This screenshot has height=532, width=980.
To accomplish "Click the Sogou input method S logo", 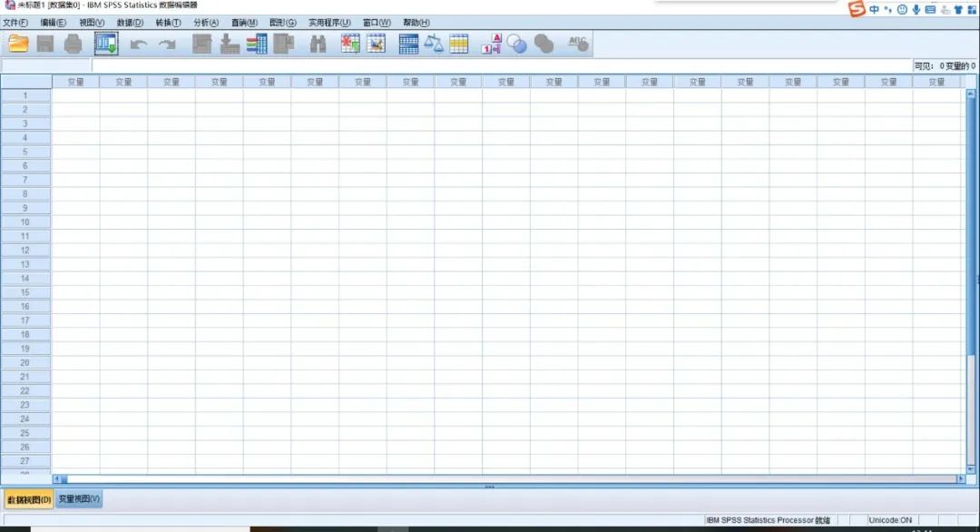I will click(x=857, y=9).
